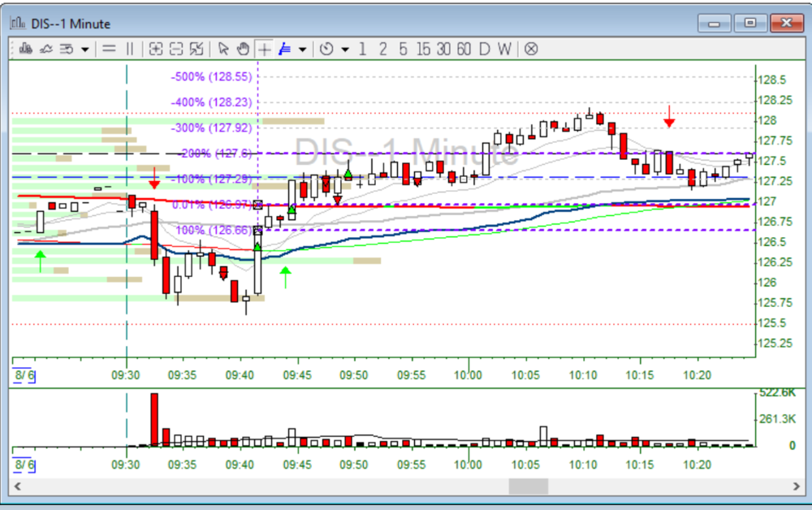Screen dimensions: 812x510
Task: Select the horizontal line drawing tool
Action: 109,49
